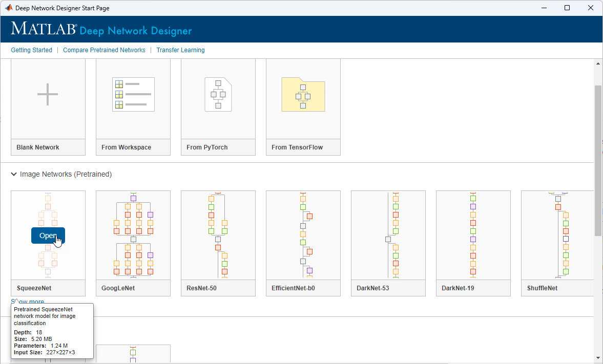The width and height of the screenshot is (603, 364).
Task: Click the MATLAB logo in title bar
Action: (8, 8)
